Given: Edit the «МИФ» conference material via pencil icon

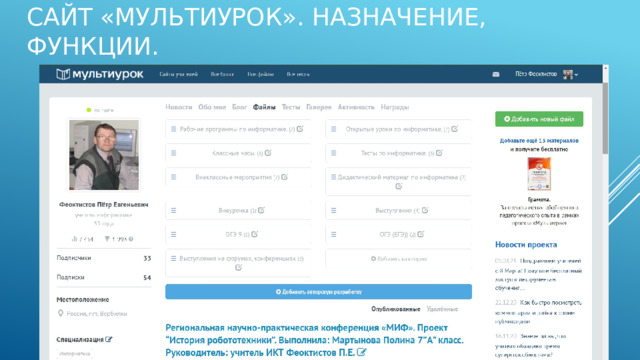Looking at the screenshot, I should 362,352.
